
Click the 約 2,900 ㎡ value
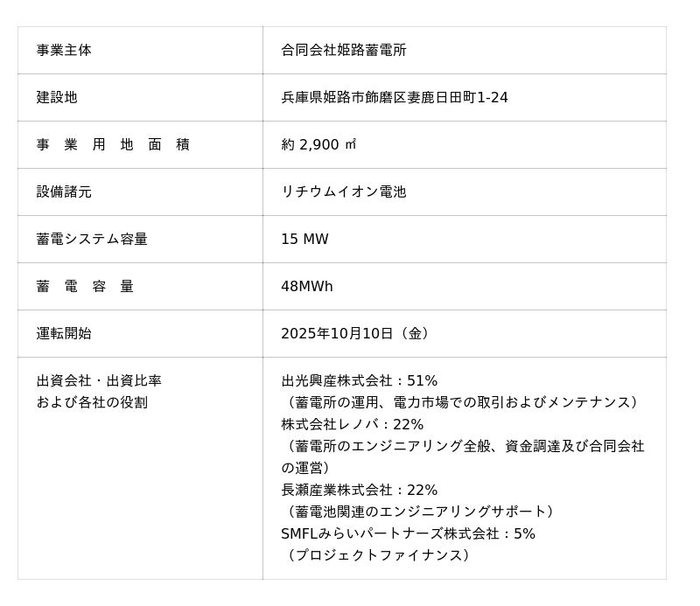318,145
